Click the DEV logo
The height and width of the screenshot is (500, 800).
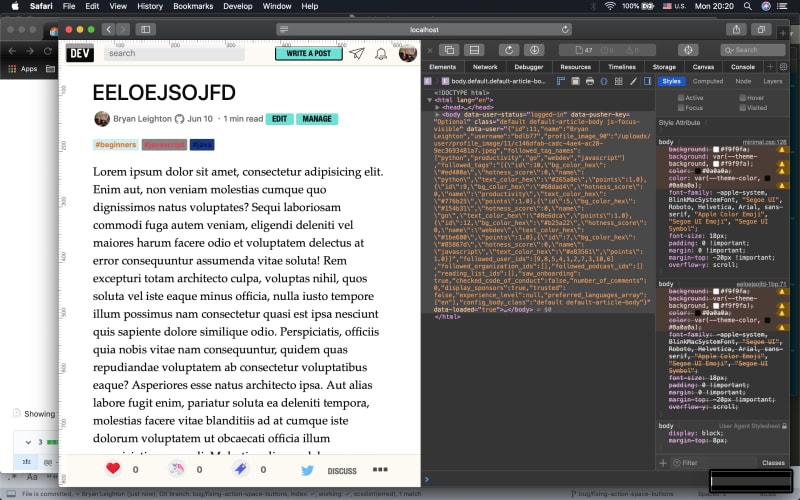80,53
